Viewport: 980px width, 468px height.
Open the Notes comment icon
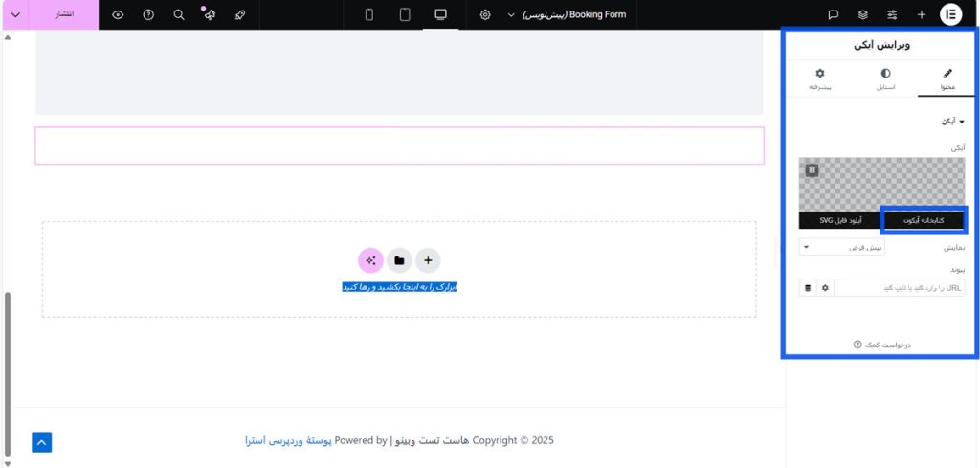[x=834, y=14]
